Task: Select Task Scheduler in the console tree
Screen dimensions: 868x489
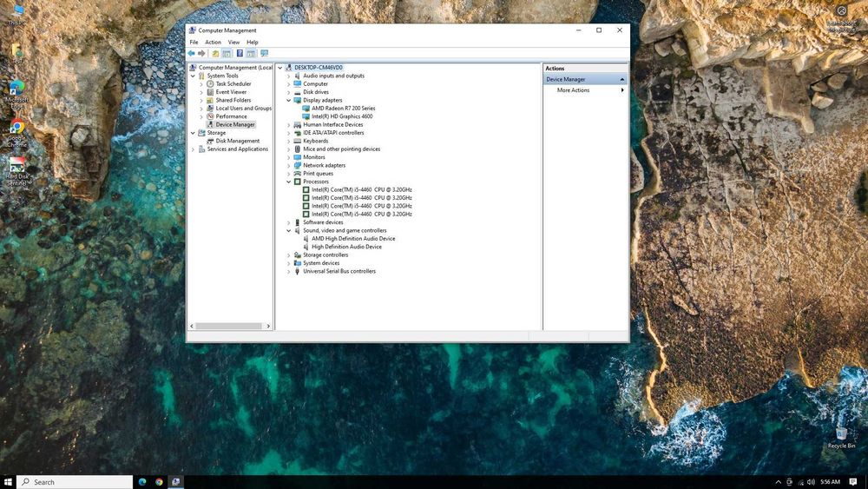Action: 233,83
